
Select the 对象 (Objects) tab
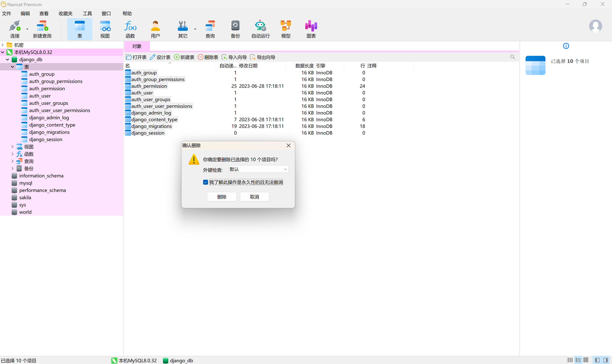point(137,46)
